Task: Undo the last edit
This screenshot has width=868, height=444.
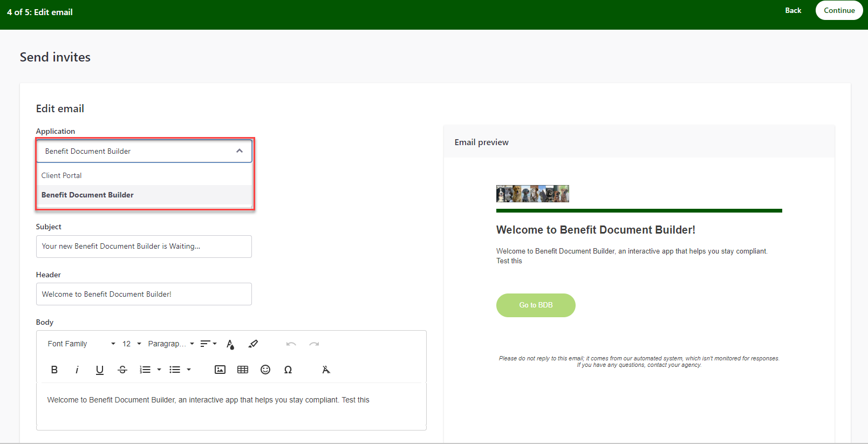Action: (291, 344)
